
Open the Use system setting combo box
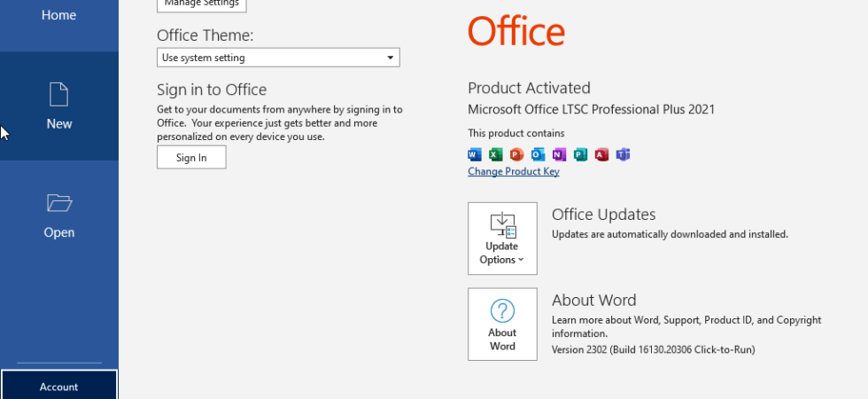click(278, 58)
